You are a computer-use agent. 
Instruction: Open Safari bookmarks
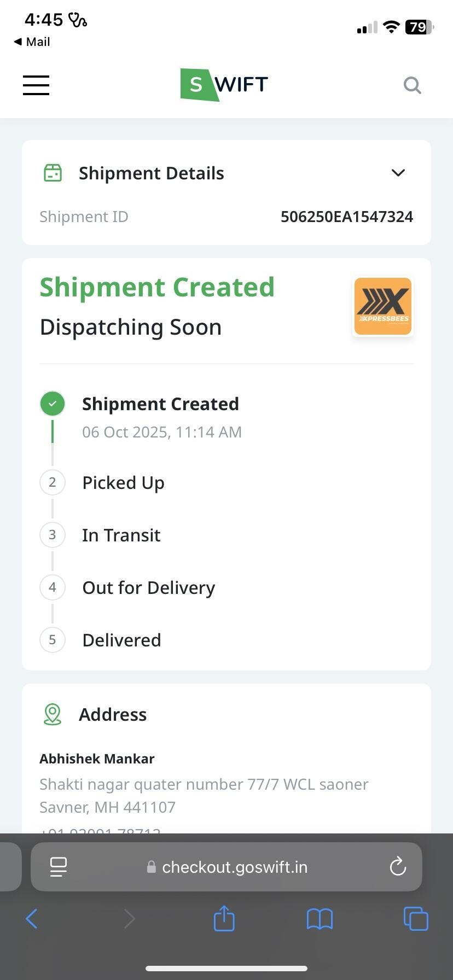coord(320,919)
